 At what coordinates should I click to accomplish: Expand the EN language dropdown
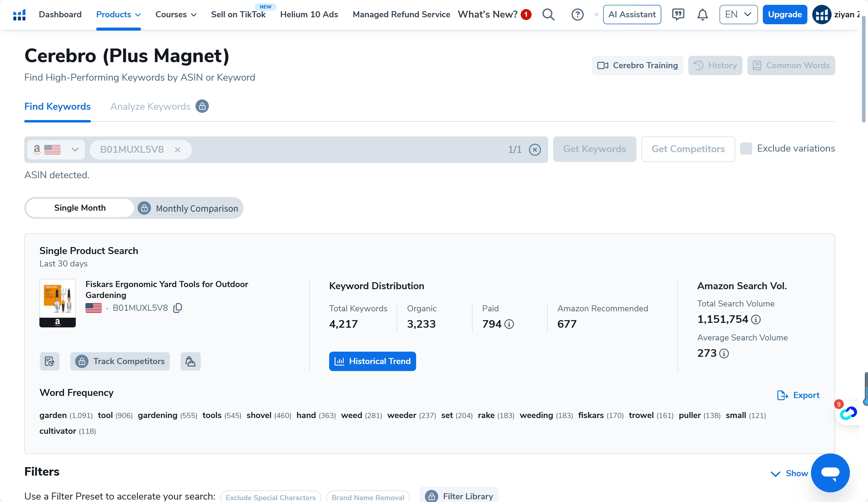[x=738, y=15]
